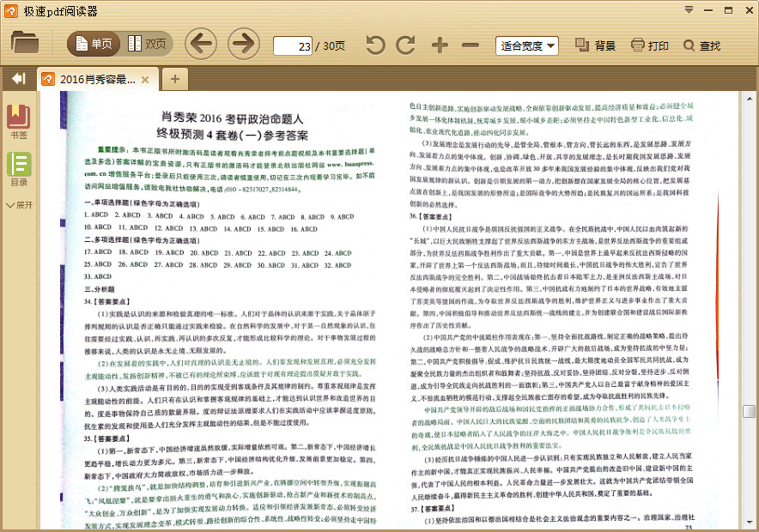Zoom out with the minus icon
Viewport: 759px width, 532px height.
pos(470,46)
